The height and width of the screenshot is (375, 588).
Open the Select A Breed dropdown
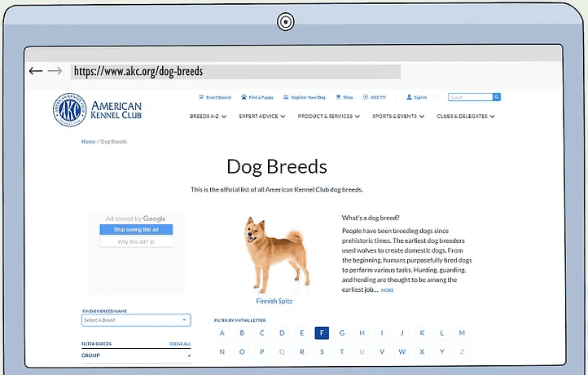(x=136, y=320)
